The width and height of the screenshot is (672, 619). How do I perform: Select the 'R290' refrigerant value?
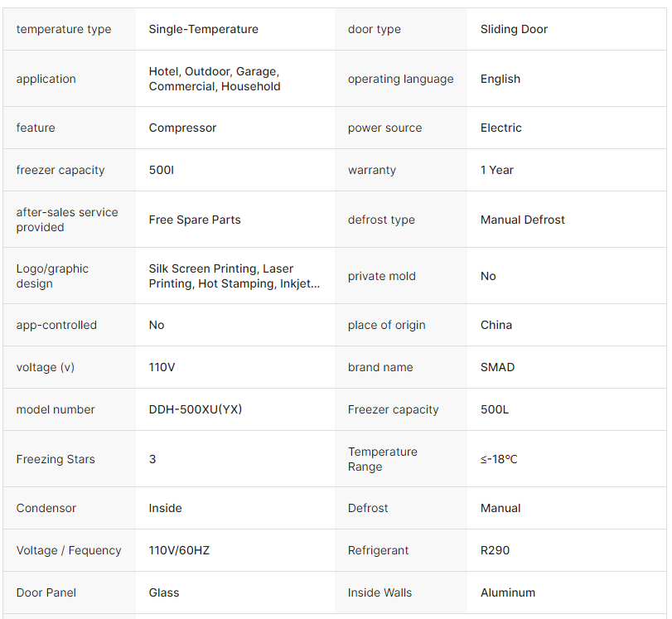(x=496, y=550)
